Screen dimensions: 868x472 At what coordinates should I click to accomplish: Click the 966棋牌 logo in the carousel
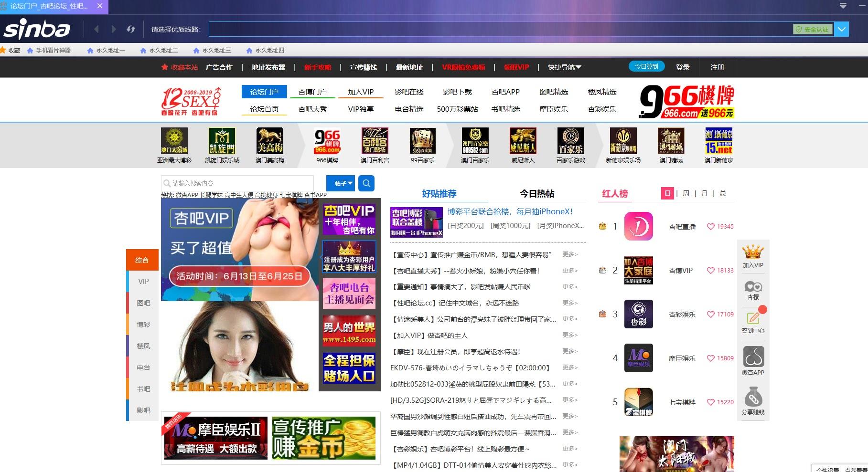tap(327, 141)
